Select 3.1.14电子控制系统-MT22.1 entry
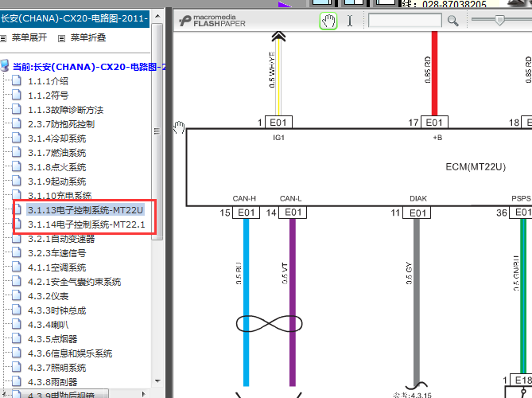532x398 pixels. pos(86,224)
